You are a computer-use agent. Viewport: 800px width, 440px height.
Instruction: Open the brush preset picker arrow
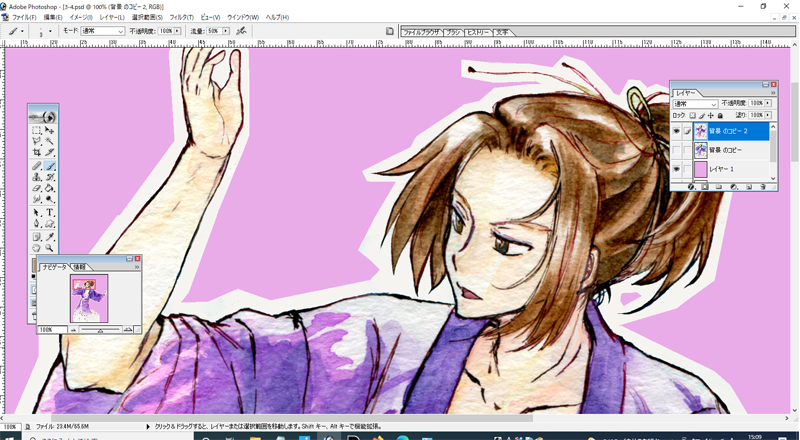[x=50, y=31]
